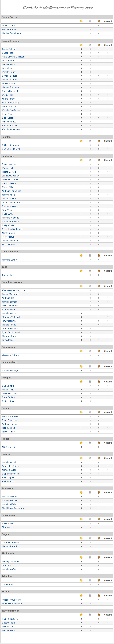This screenshot has height=644, width=114.
Task: Click silver medal icon in Kanu Flachwasser header
Action: 90,286
